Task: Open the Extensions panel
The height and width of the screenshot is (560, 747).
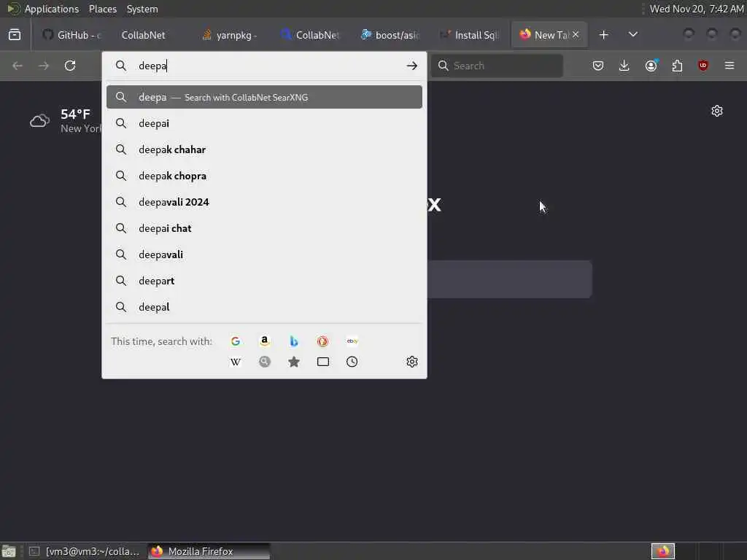Action: tap(677, 66)
